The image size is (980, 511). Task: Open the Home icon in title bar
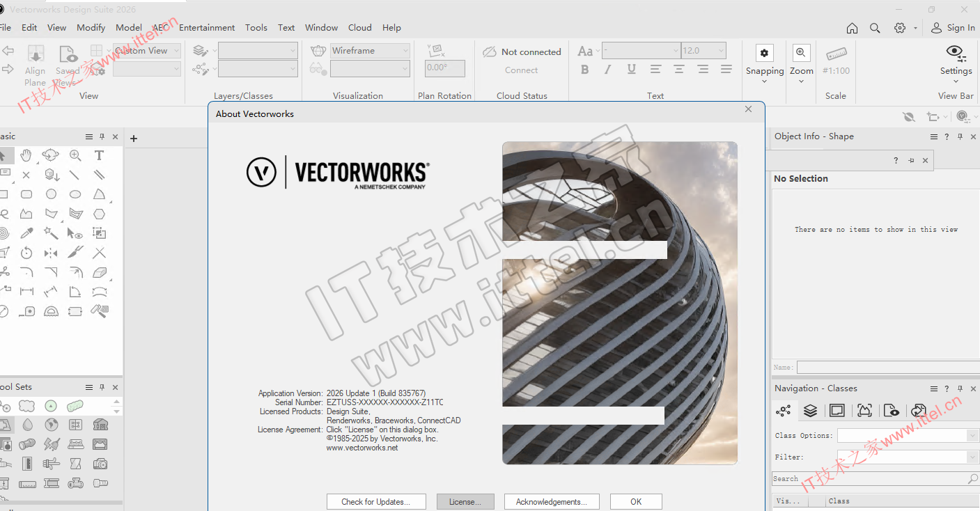coord(852,28)
